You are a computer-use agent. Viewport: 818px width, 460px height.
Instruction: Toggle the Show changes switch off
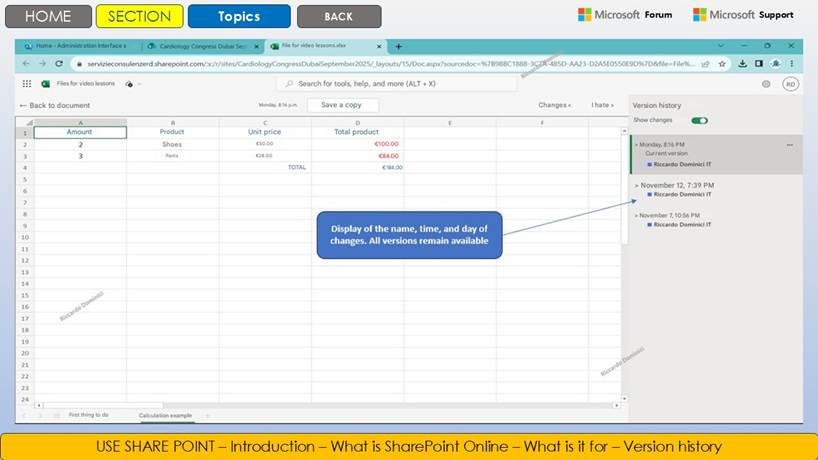pyautogui.click(x=699, y=120)
